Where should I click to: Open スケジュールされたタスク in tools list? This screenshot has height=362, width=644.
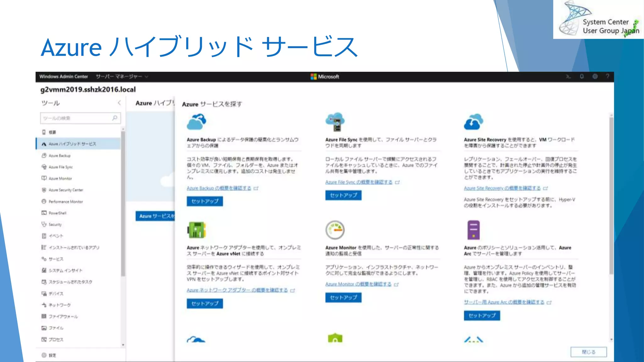(79, 282)
